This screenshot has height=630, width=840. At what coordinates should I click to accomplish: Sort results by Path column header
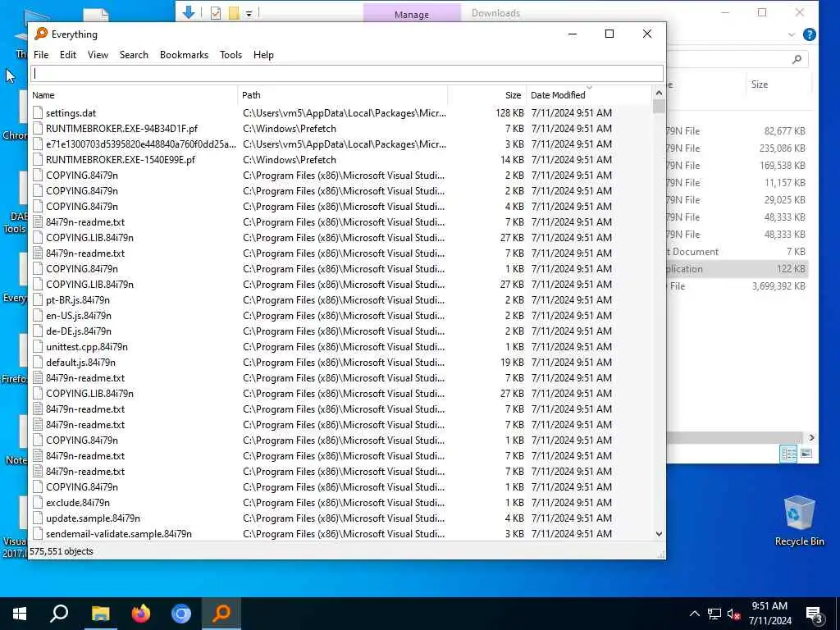pos(343,95)
